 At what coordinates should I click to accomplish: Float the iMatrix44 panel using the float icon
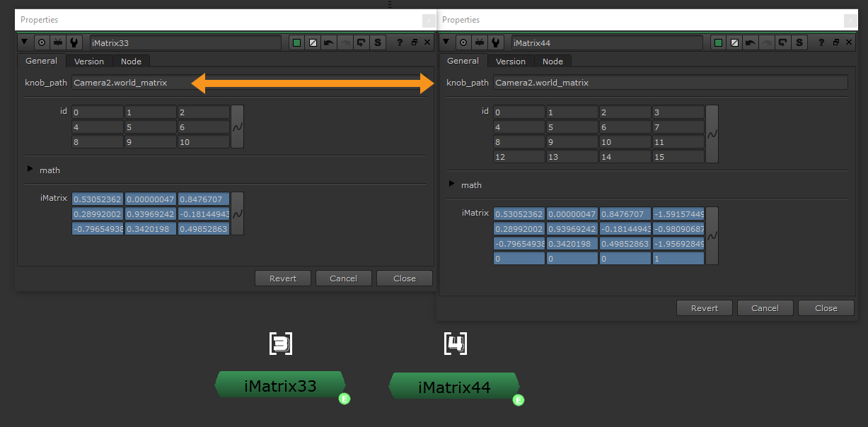coord(836,42)
